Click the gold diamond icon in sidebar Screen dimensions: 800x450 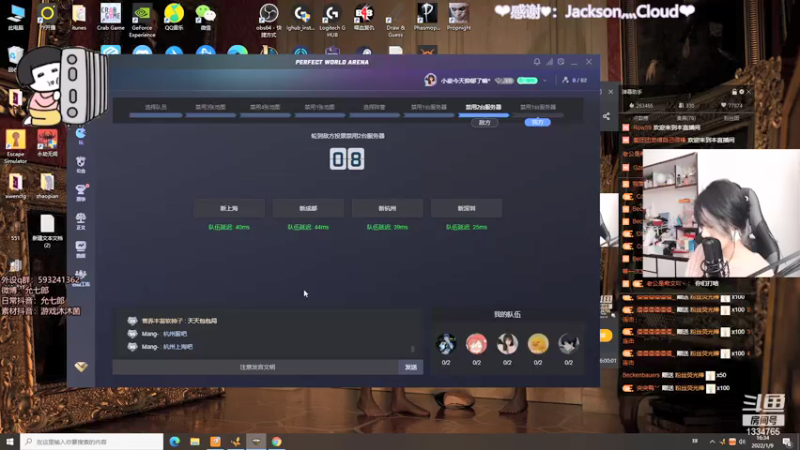click(81, 366)
